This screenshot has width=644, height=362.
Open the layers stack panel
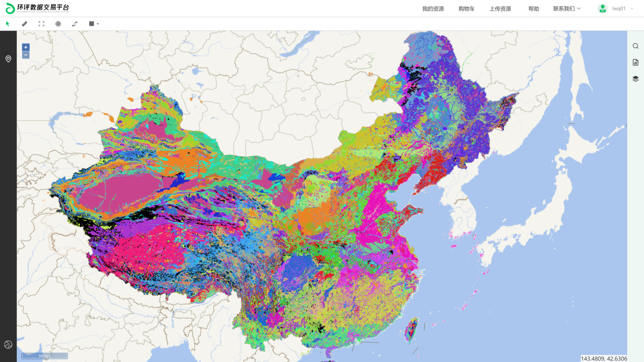click(x=635, y=79)
